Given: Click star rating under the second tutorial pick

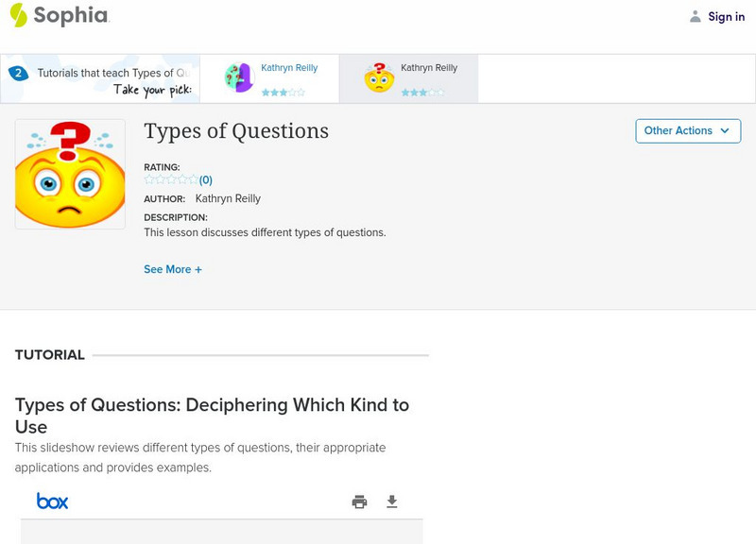Looking at the screenshot, I should 422,93.
